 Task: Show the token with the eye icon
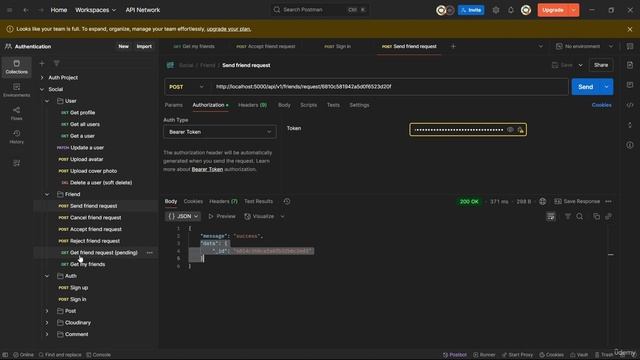pos(510,130)
